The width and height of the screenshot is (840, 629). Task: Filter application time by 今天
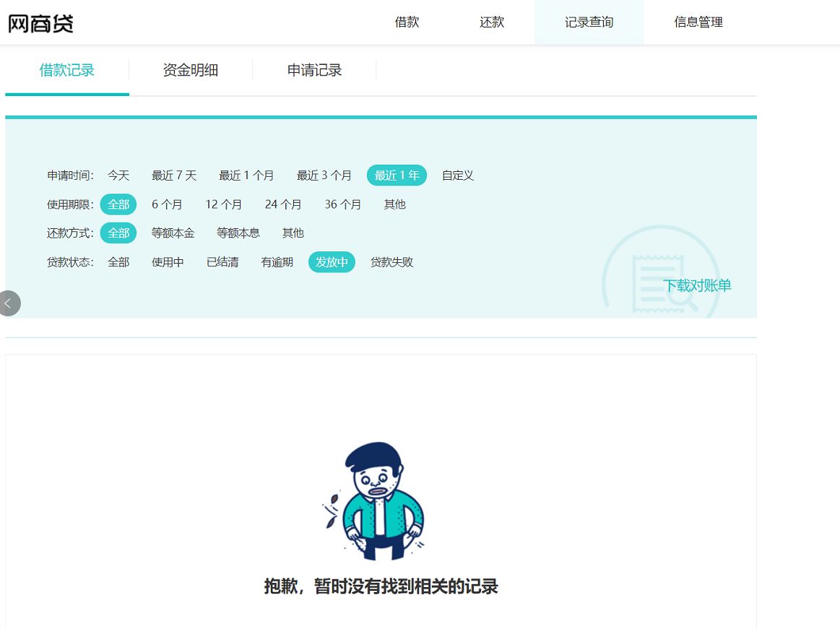click(118, 175)
